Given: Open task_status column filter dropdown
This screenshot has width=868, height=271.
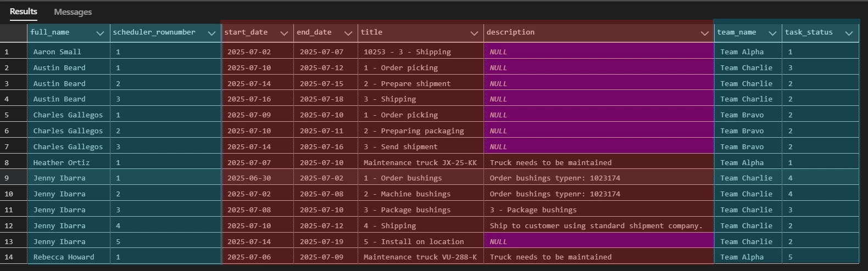Looking at the screenshot, I should [849, 33].
